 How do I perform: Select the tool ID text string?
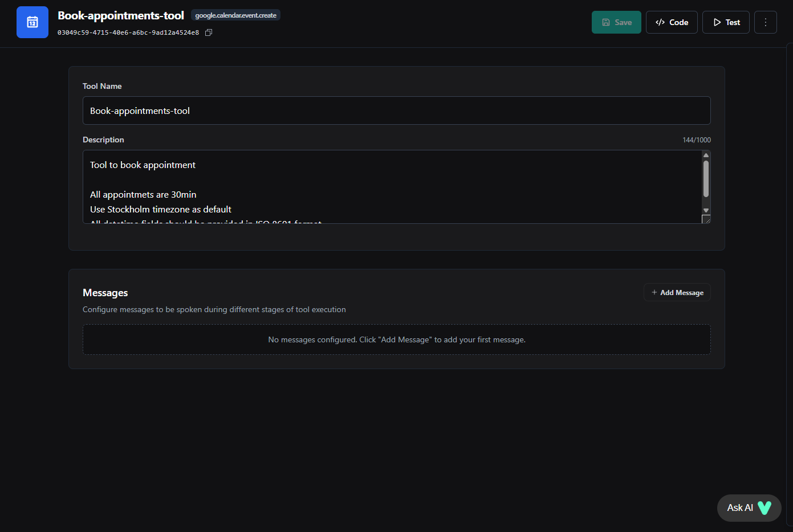128,32
